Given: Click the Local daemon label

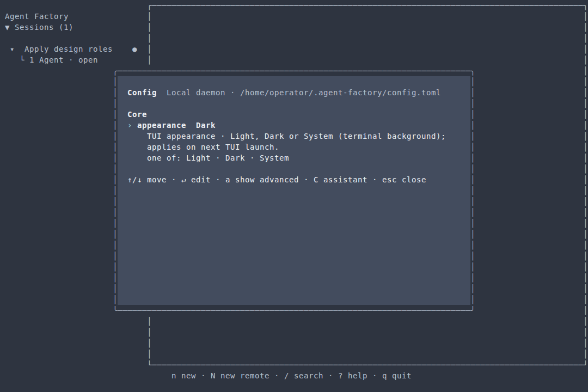Looking at the screenshot, I should (x=196, y=93).
